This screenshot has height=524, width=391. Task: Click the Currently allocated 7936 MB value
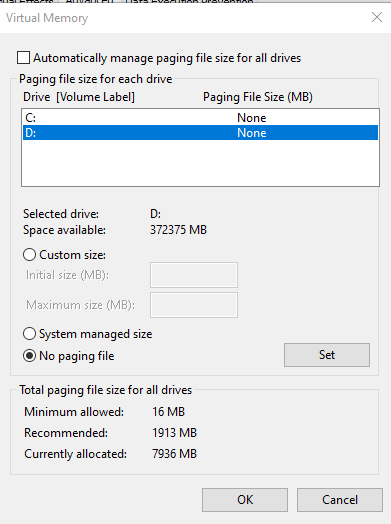[174, 454]
